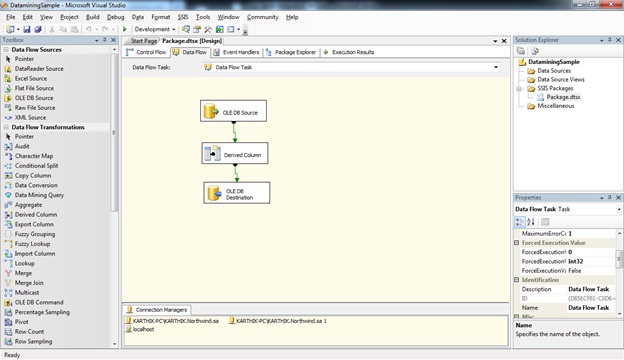Select the OLE DB Destination component
Image resolution: width=624 pixels, height=360 pixels.
[x=237, y=193]
